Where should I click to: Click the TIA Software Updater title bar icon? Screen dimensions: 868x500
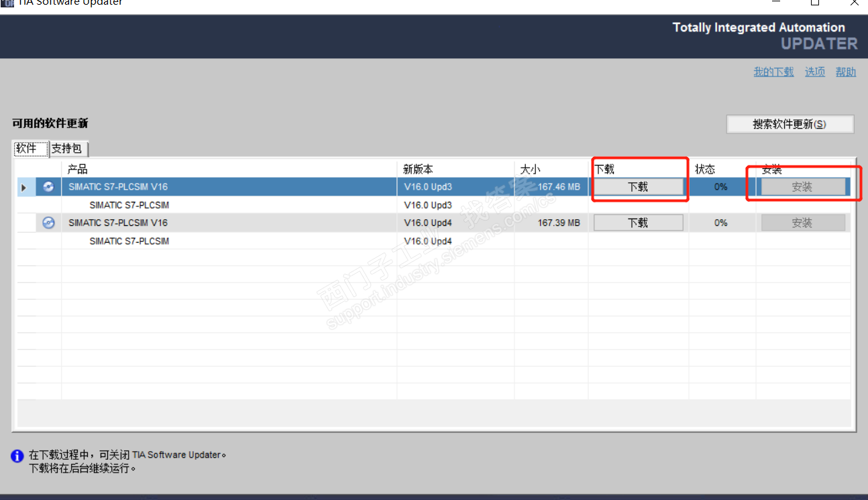click(8, 2)
